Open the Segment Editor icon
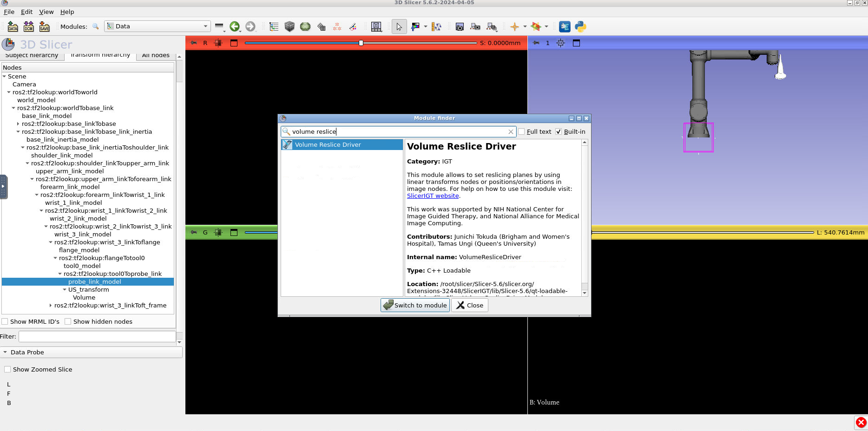Screen dimensions: 868x431 (353, 26)
